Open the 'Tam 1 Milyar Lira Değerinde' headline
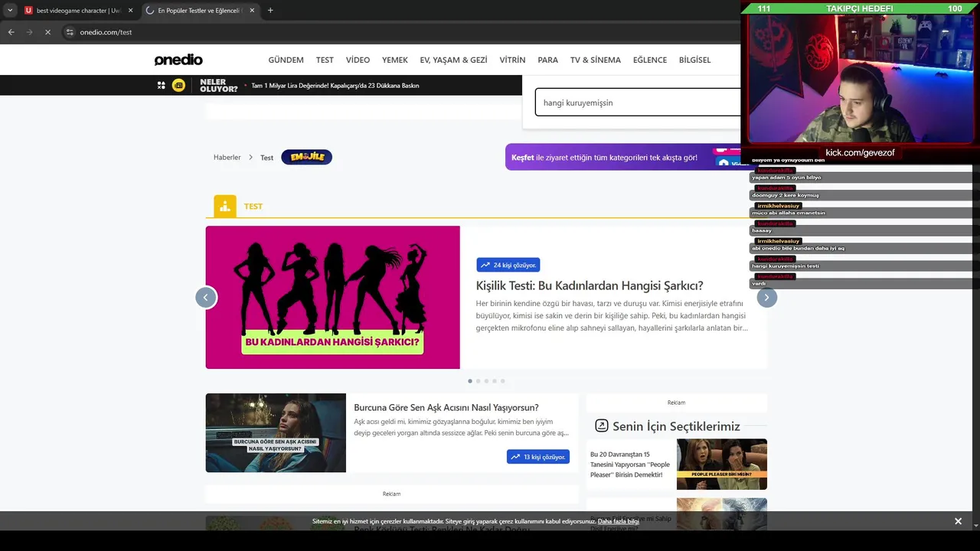This screenshot has height=551, width=980. point(335,86)
